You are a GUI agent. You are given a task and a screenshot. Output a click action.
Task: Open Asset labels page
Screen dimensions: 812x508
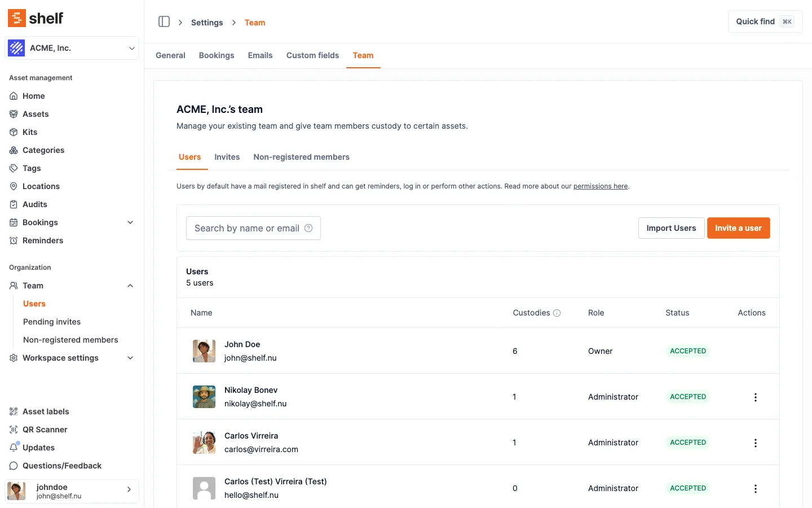pyautogui.click(x=46, y=411)
